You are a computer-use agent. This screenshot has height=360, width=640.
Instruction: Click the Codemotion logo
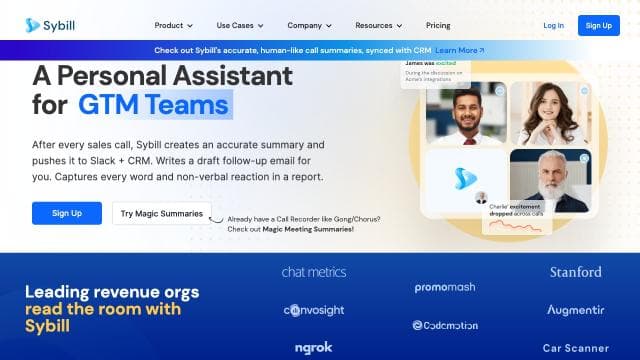(x=445, y=325)
